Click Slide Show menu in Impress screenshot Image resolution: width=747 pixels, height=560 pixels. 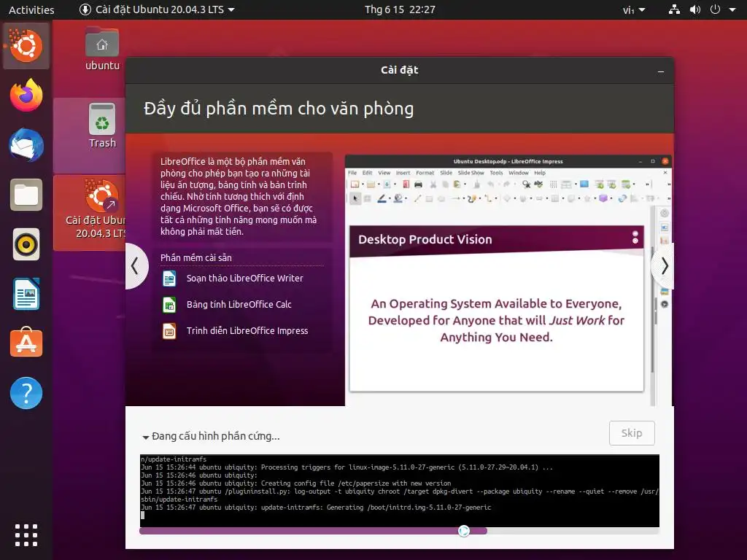[471, 173]
